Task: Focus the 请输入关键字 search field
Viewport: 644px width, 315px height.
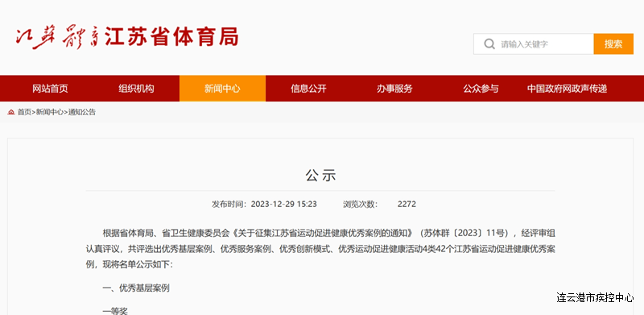Action: 534,44
